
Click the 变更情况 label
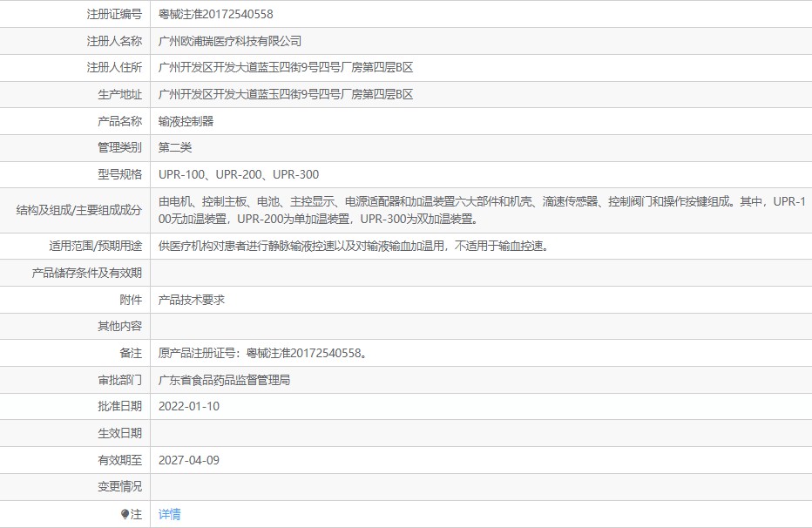coord(119,486)
